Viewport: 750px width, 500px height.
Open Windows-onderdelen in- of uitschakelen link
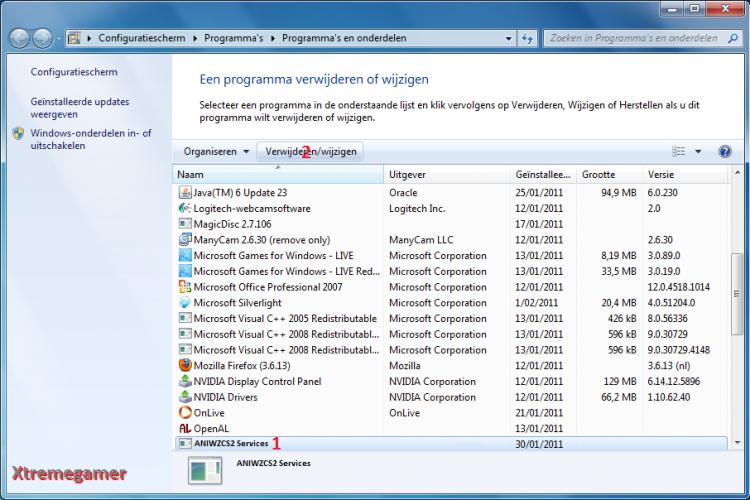coord(91,139)
